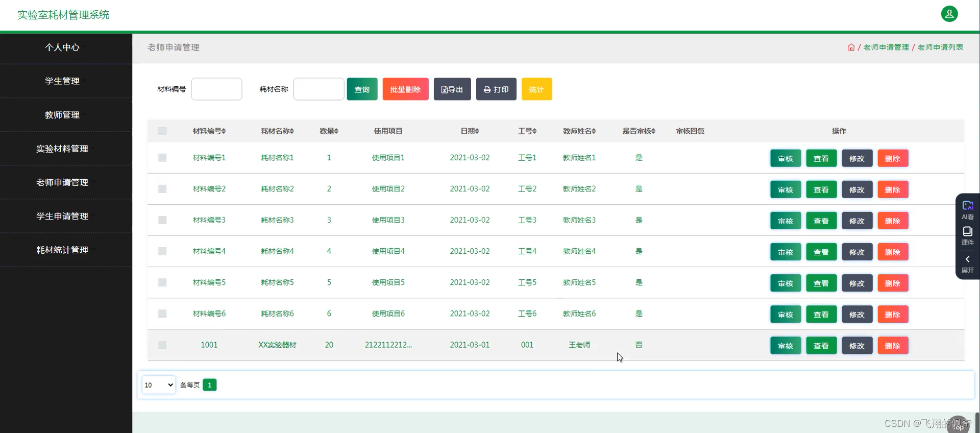Click 审核 for the 1001 row
This screenshot has width=980, height=433.
[786, 345]
